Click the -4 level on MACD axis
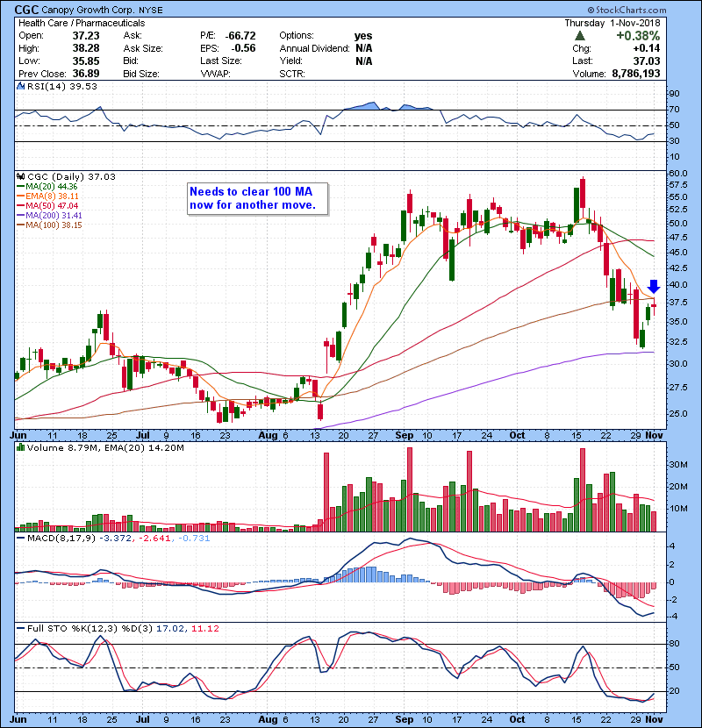The height and width of the screenshot is (728, 702). tap(672, 616)
